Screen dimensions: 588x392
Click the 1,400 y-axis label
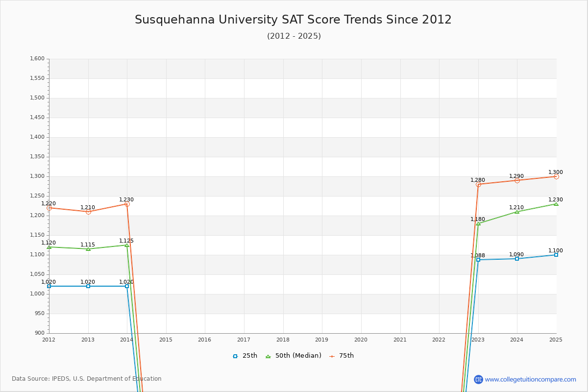[37, 137]
